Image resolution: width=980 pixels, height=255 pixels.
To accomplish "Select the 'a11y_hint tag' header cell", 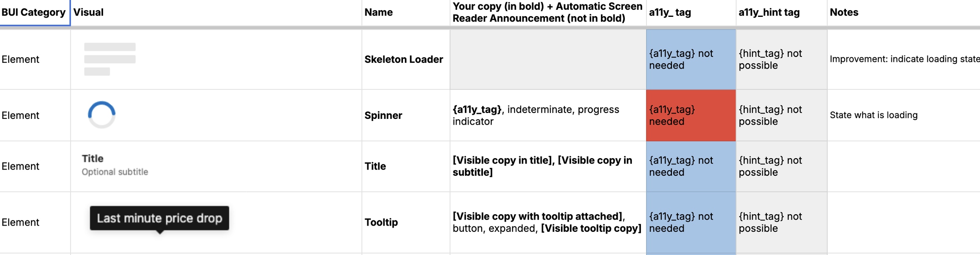I will click(781, 13).
